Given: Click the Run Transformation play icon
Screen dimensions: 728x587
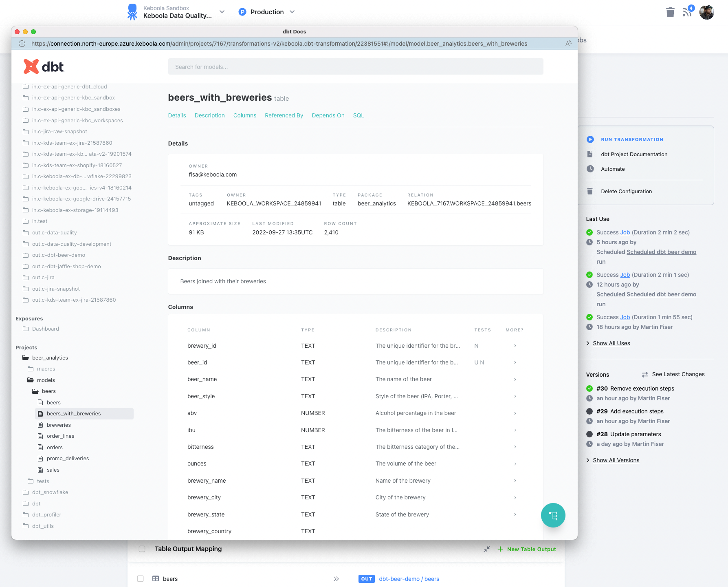Looking at the screenshot, I should pos(590,139).
